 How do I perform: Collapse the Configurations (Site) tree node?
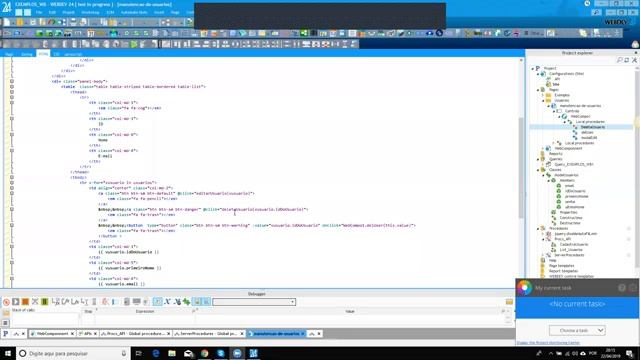click(x=538, y=74)
